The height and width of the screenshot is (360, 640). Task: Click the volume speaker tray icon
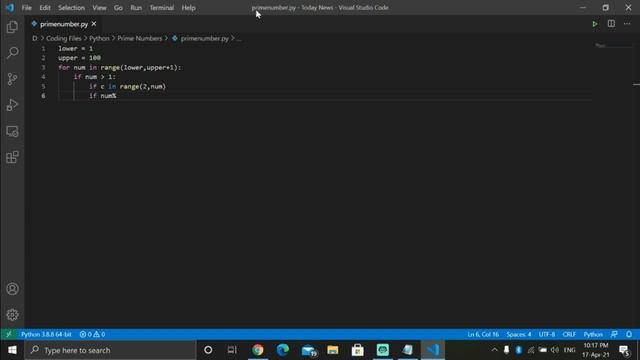point(554,350)
